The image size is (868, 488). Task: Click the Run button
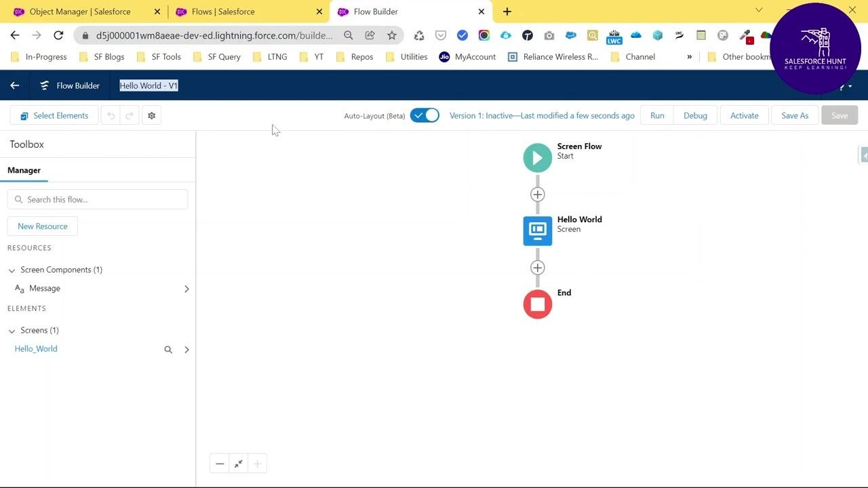click(x=657, y=116)
